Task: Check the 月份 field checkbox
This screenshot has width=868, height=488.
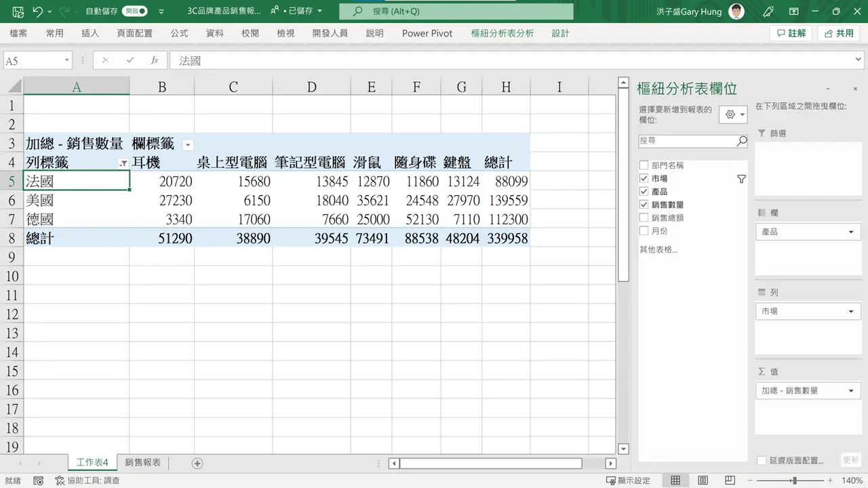Action: point(644,231)
